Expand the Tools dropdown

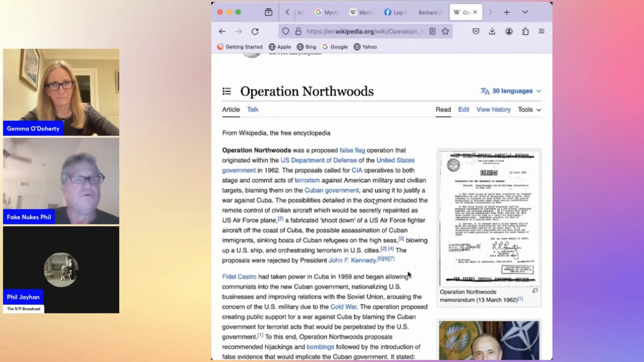pyautogui.click(x=529, y=110)
